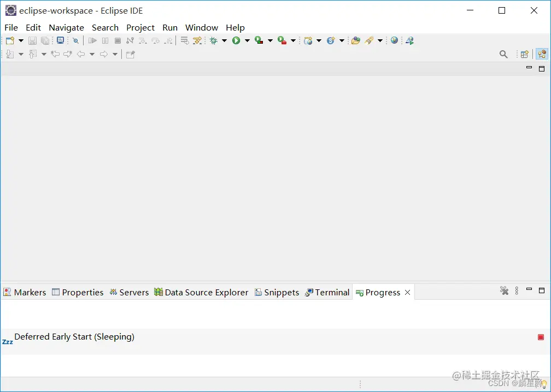
Task: Open the Project menu
Action: [x=140, y=27]
